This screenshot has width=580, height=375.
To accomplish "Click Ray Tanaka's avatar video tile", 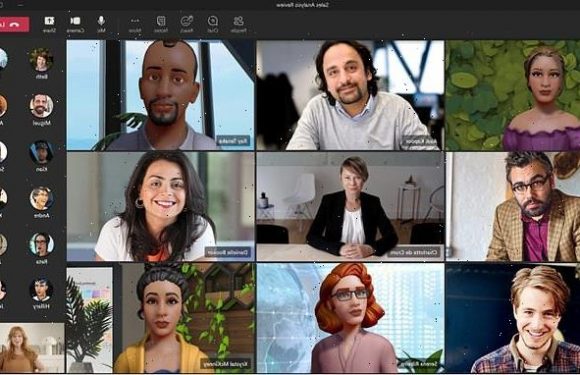I will pyautogui.click(x=161, y=95).
